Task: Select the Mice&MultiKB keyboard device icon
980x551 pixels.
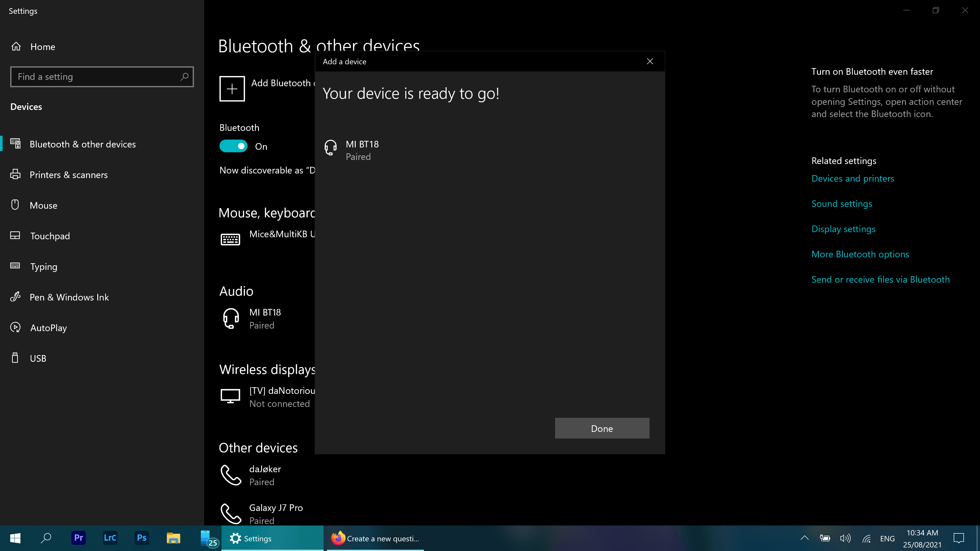Action: (230, 239)
